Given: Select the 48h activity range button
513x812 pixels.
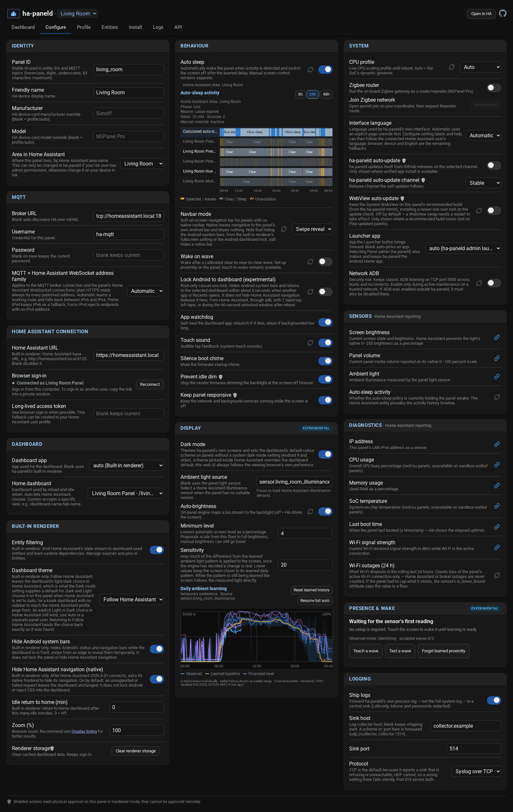Looking at the screenshot, I should tap(326, 94).
